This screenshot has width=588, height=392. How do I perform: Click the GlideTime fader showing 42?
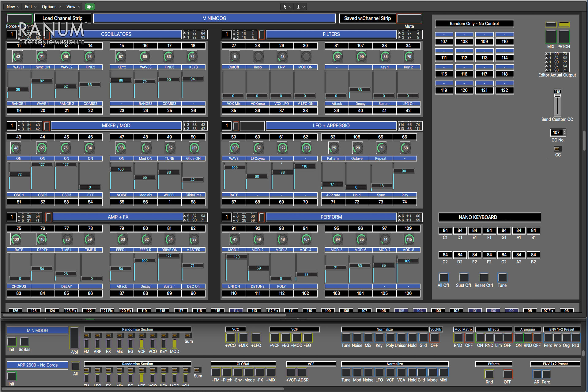pos(193,177)
